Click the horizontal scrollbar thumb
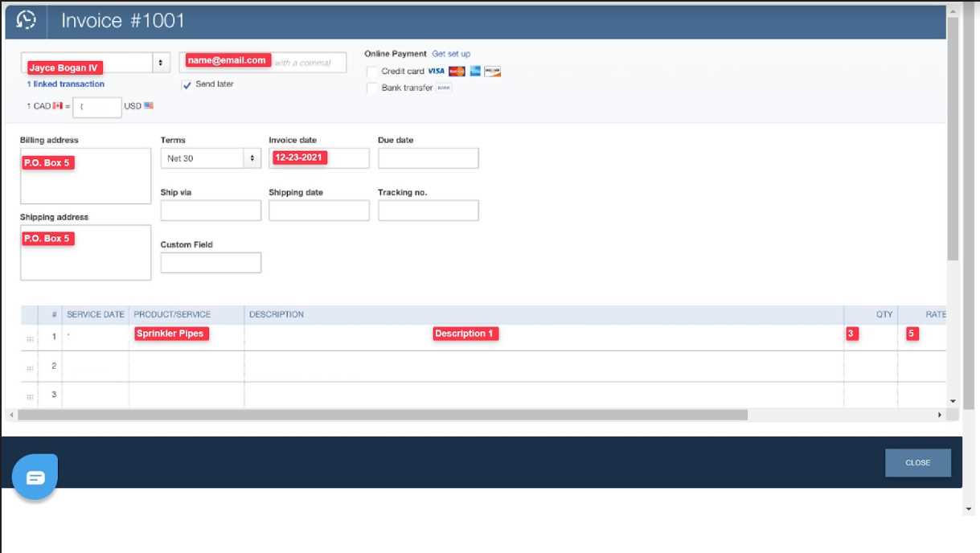Viewport: 980px width, 553px height. (383, 415)
